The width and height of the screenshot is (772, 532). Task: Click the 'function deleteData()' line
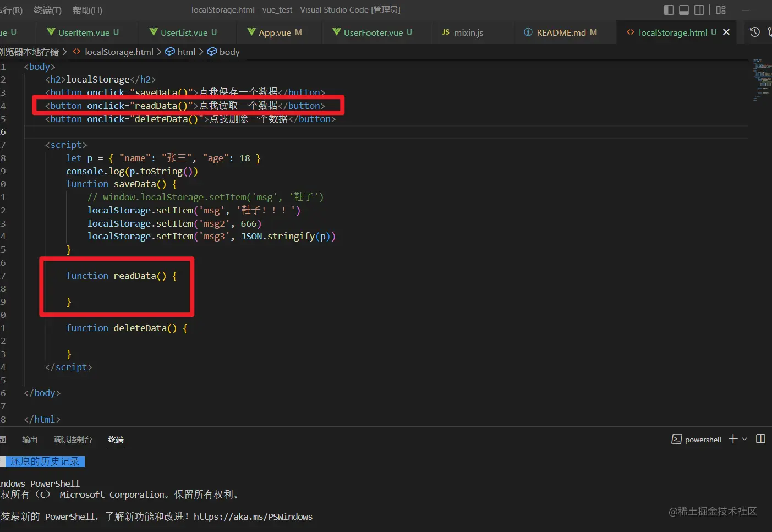(127, 328)
